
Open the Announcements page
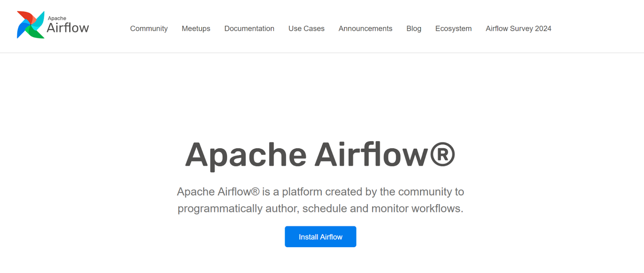[365, 29]
